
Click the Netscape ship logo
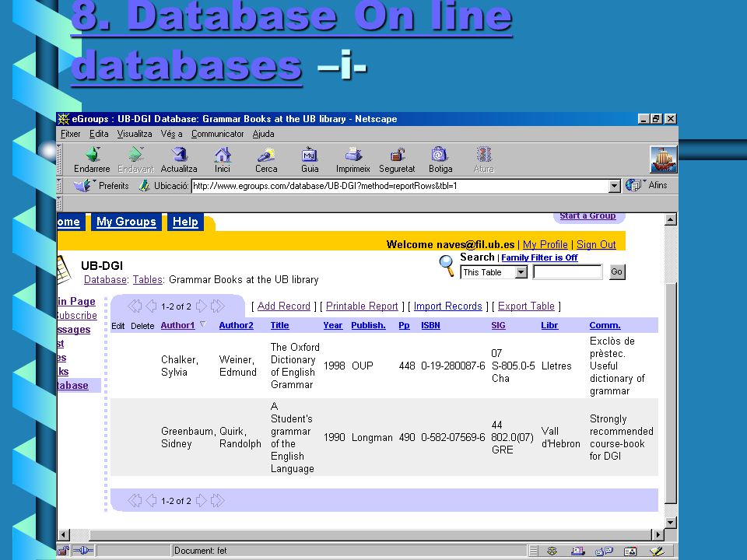click(664, 159)
